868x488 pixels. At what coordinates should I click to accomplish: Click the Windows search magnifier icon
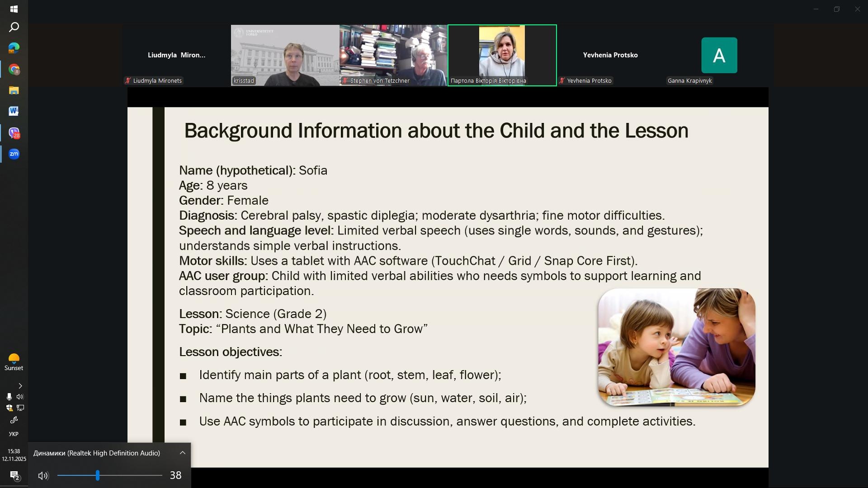click(14, 28)
